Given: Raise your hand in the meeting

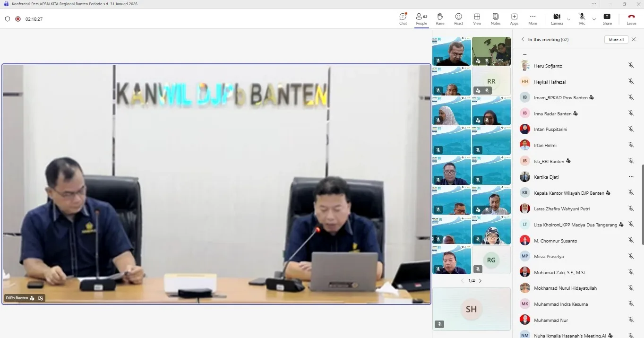Looking at the screenshot, I should (440, 19).
